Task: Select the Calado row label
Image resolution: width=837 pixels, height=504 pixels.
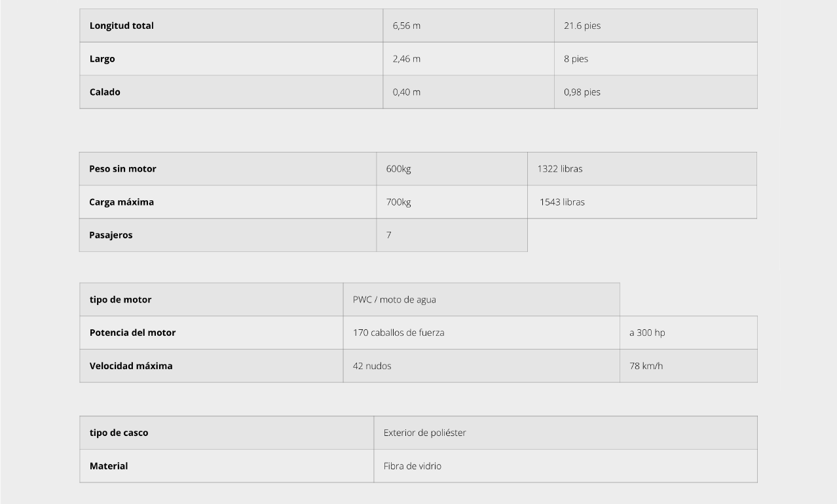Action: (x=105, y=92)
